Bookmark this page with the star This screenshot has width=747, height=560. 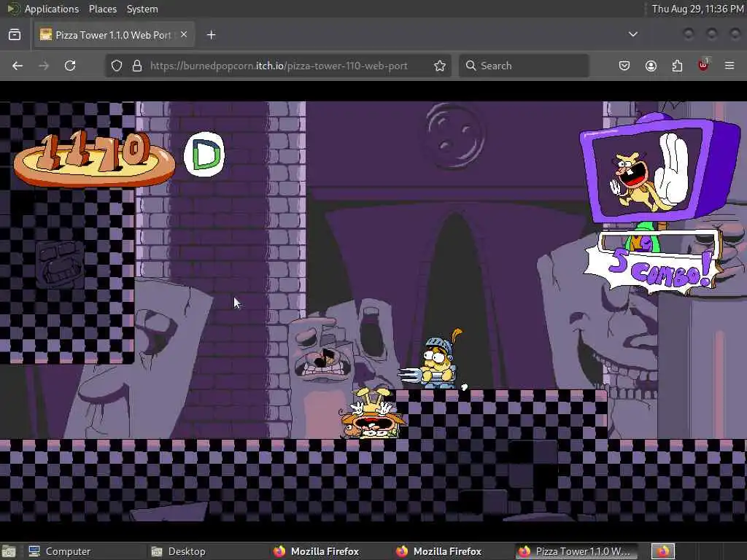440,66
